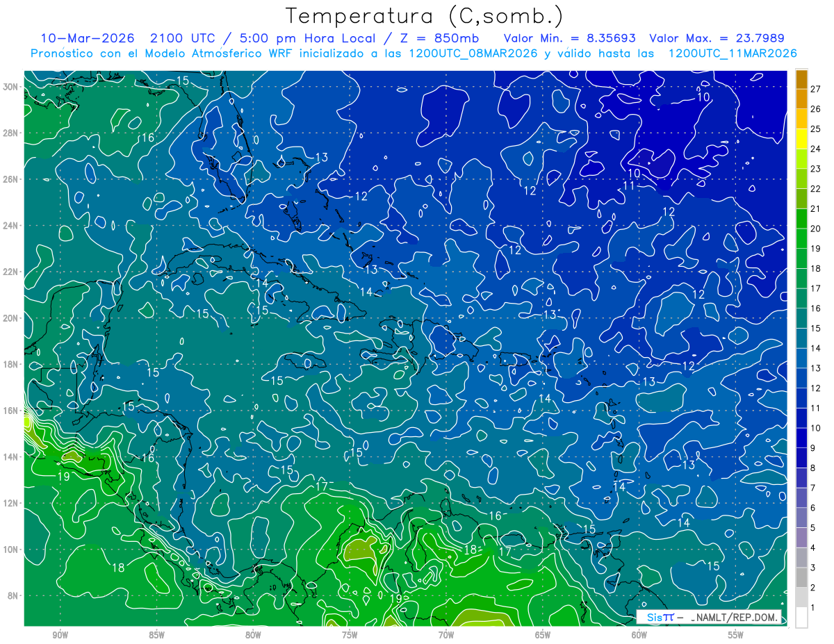Click the "70W" longitude axis label
The height and width of the screenshot is (644, 834).
(446, 636)
